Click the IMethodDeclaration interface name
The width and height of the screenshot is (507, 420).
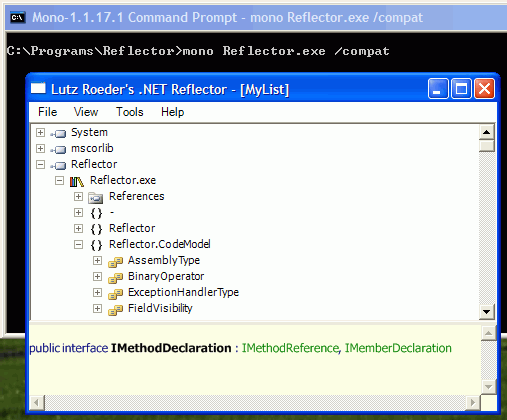(x=171, y=348)
